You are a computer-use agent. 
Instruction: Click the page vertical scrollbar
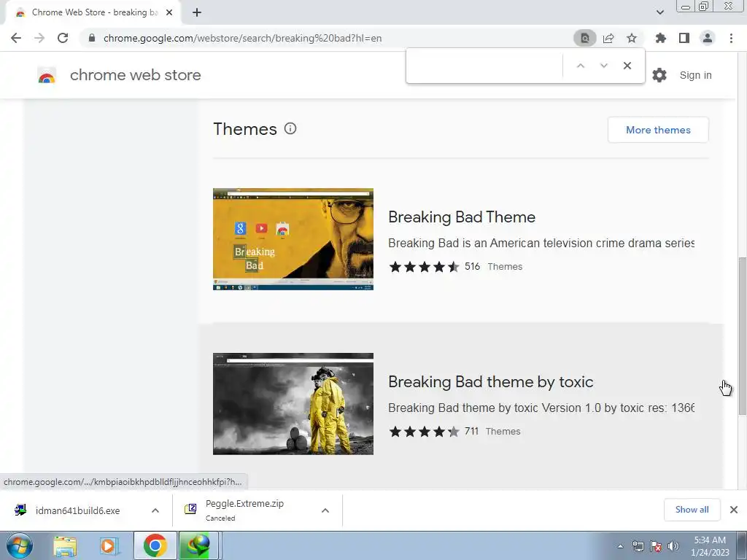click(x=742, y=335)
